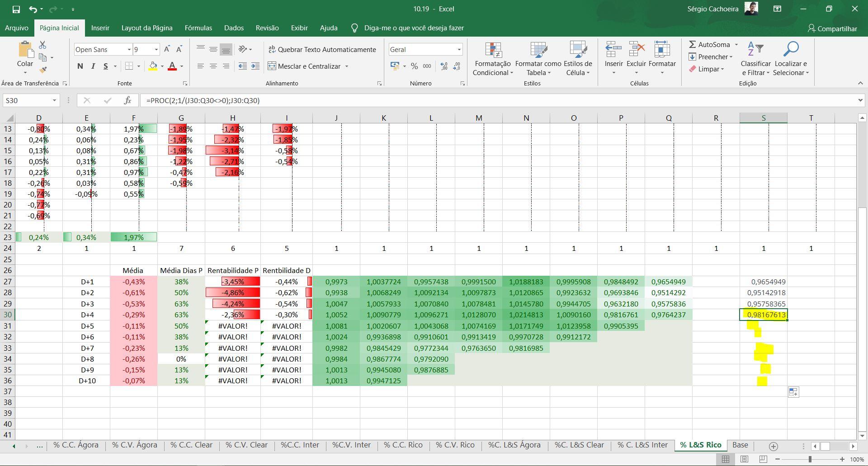Image resolution: width=868 pixels, height=466 pixels.
Task: Increase indent in alignment group
Action: [x=255, y=66]
